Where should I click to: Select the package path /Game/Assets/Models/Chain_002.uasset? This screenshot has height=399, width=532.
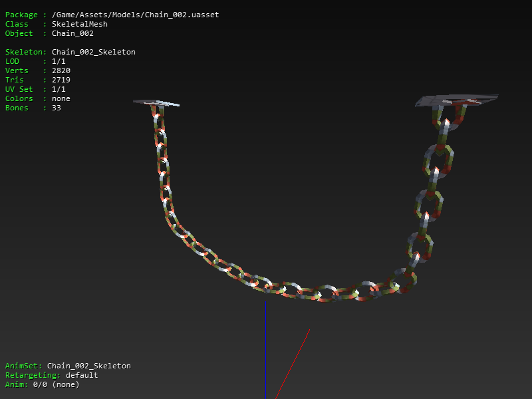pyautogui.click(x=136, y=15)
